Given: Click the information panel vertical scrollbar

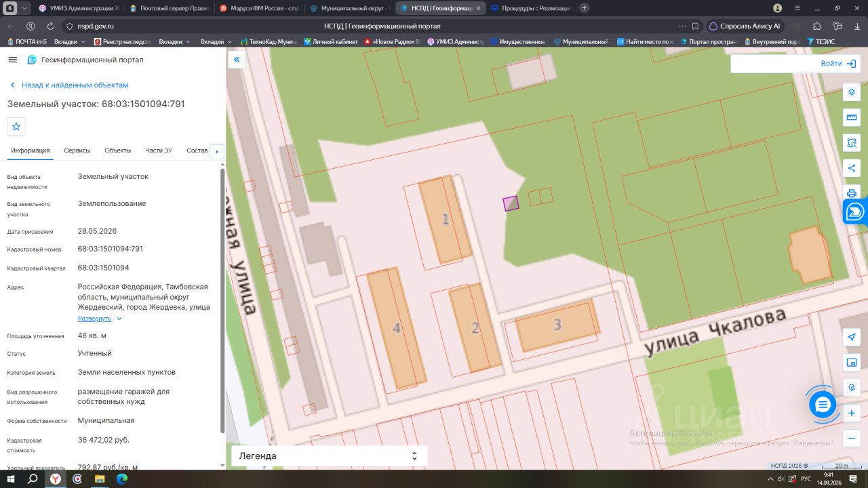Looking at the screenshot, I should click(222, 302).
